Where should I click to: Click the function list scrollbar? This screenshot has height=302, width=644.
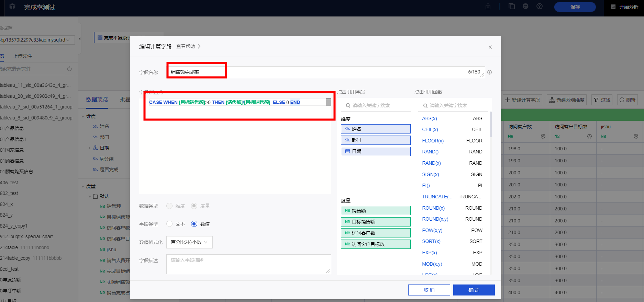(x=490, y=124)
